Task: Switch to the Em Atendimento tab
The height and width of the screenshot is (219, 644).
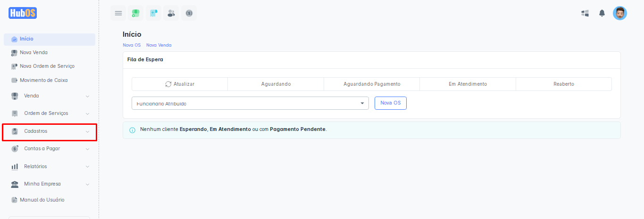Action: coord(468,84)
